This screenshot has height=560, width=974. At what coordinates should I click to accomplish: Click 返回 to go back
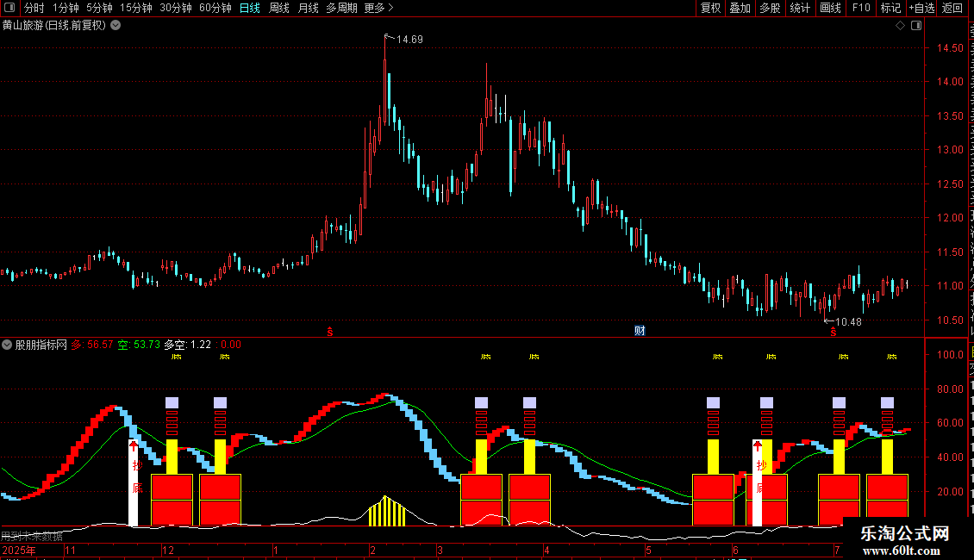coord(952,8)
